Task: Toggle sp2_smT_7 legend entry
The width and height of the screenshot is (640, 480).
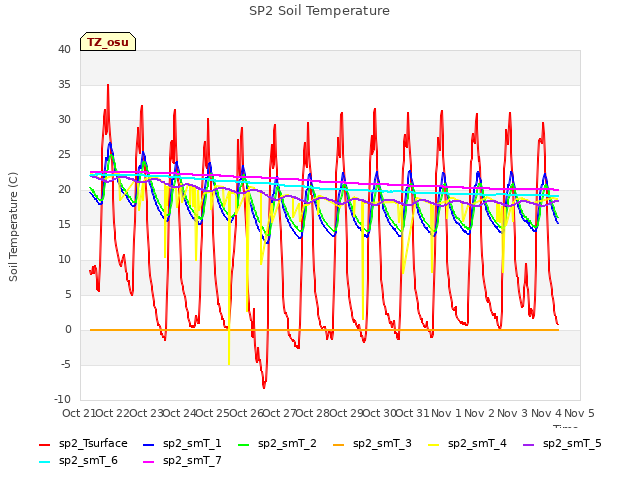Action: click(182, 461)
